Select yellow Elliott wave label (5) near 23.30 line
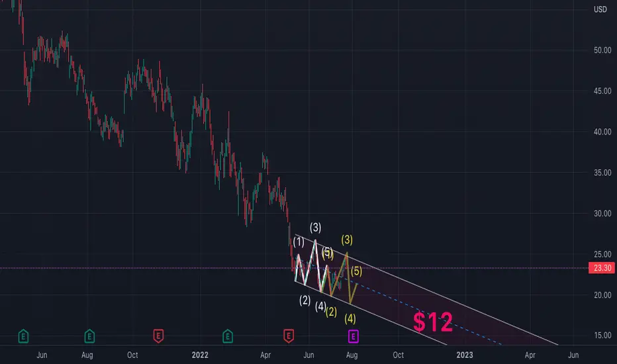 coord(356,271)
